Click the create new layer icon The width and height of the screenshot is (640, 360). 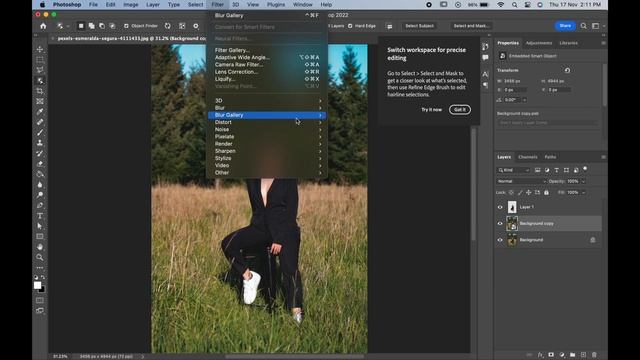[x=583, y=355]
